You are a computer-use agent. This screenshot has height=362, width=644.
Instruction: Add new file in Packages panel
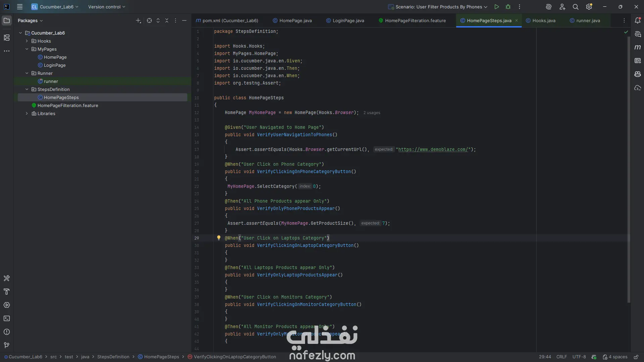[138, 20]
